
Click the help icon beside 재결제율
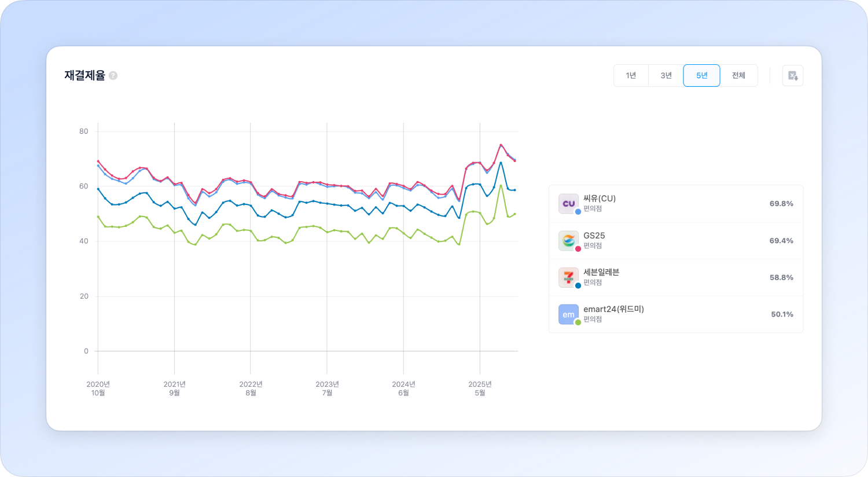click(x=113, y=75)
